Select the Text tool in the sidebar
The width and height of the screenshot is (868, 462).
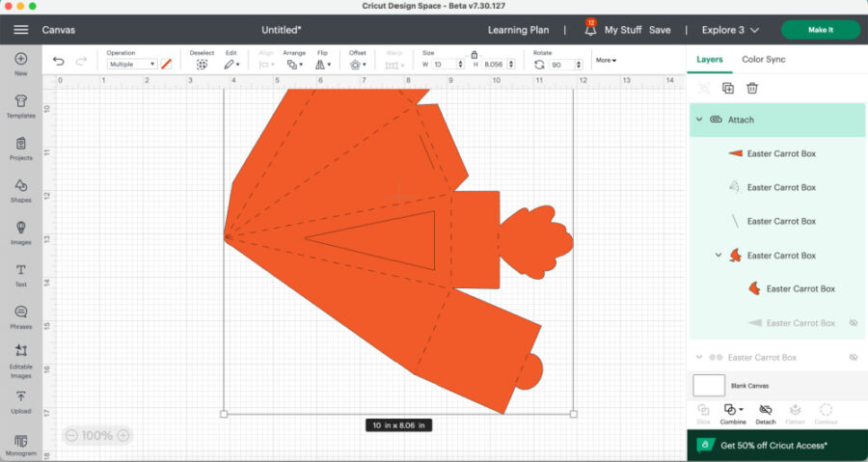point(20,274)
